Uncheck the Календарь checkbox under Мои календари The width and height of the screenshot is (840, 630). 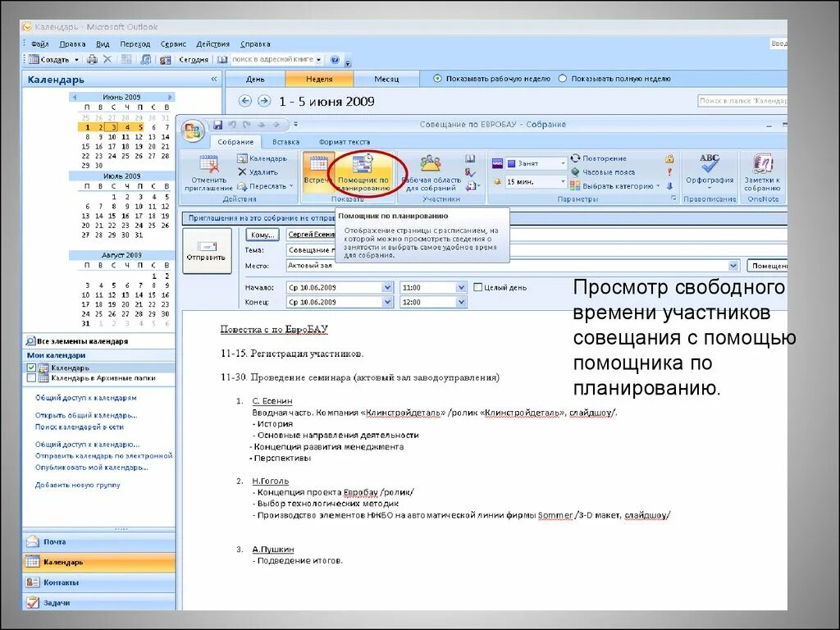coord(31,367)
